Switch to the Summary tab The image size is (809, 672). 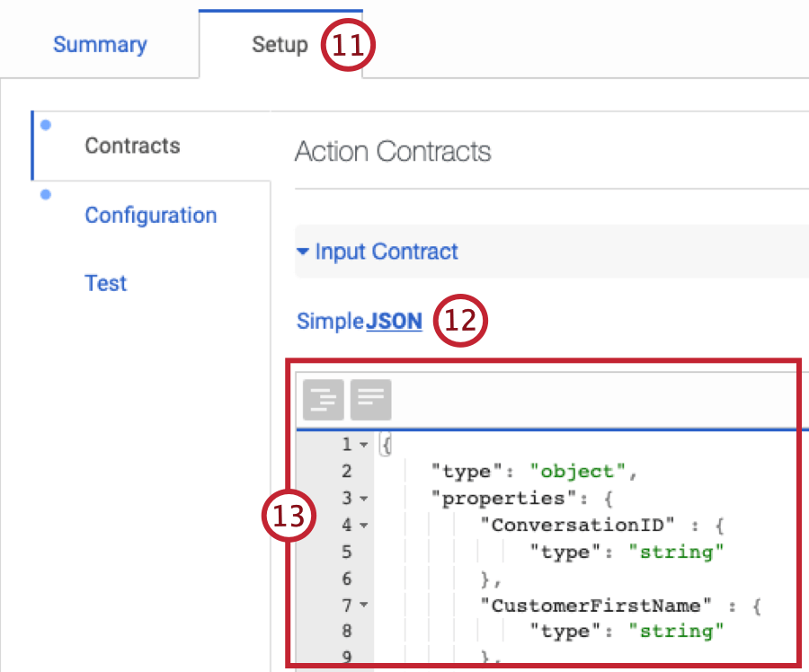99,44
